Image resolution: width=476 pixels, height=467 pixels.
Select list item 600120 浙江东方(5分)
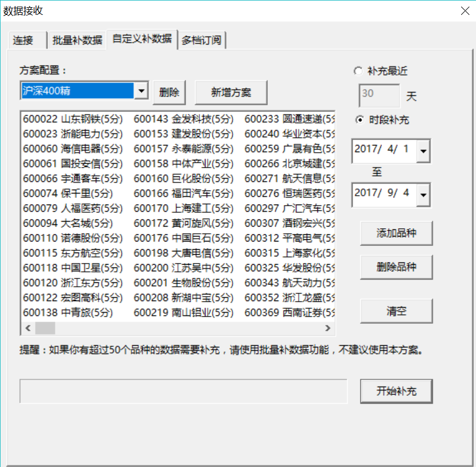click(73, 282)
